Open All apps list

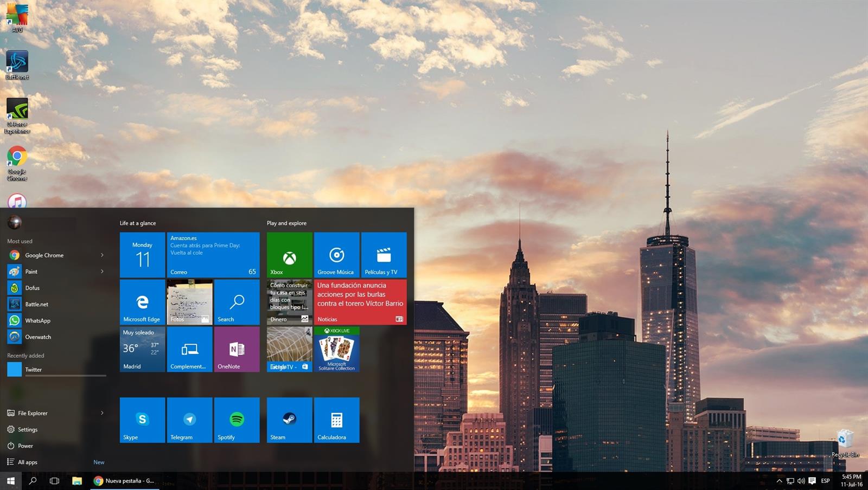(28, 462)
